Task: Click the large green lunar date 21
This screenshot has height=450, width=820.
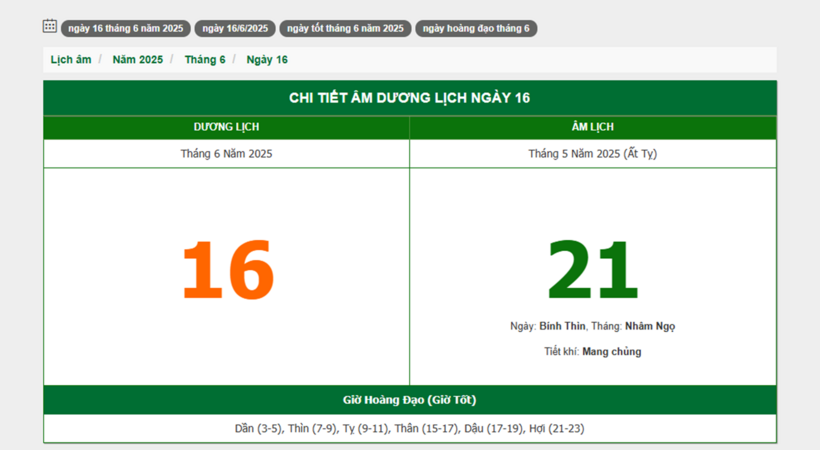Action: click(x=592, y=271)
